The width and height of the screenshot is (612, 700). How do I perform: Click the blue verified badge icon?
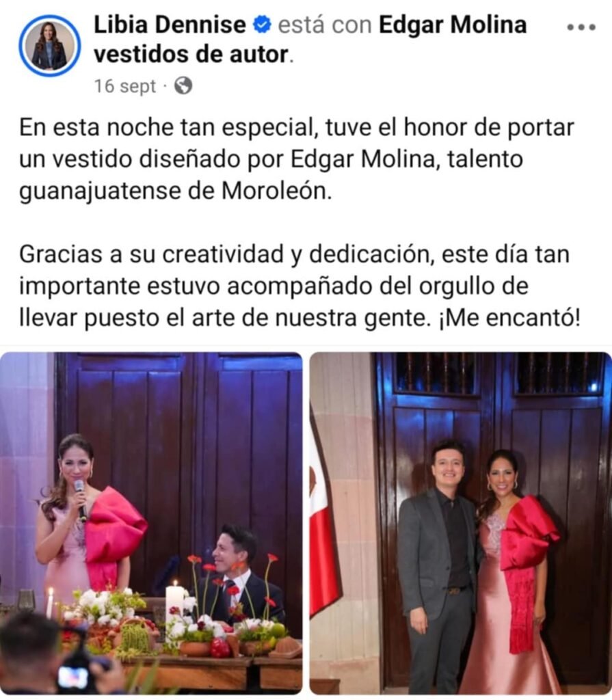262,25
